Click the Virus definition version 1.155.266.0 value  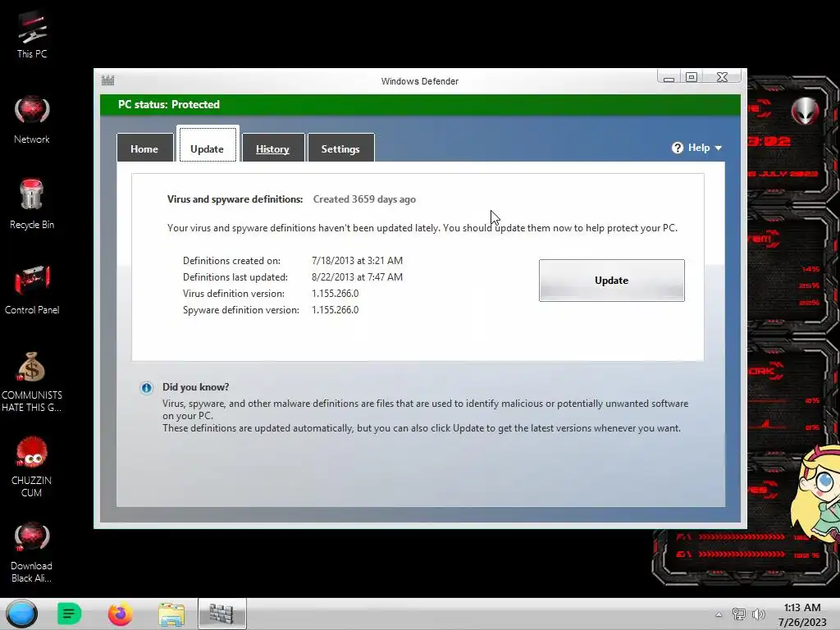click(x=336, y=294)
